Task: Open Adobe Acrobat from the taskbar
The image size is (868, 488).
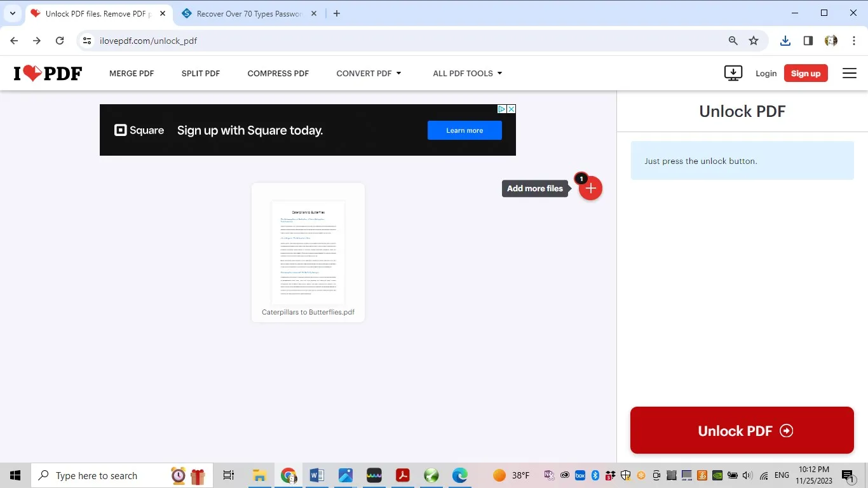Action: (402, 475)
